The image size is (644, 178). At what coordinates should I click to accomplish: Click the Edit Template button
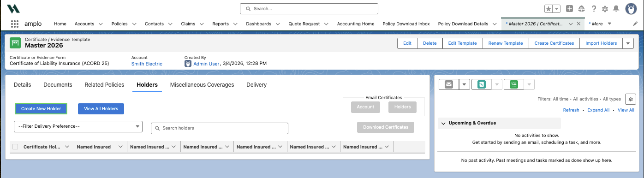tap(463, 43)
